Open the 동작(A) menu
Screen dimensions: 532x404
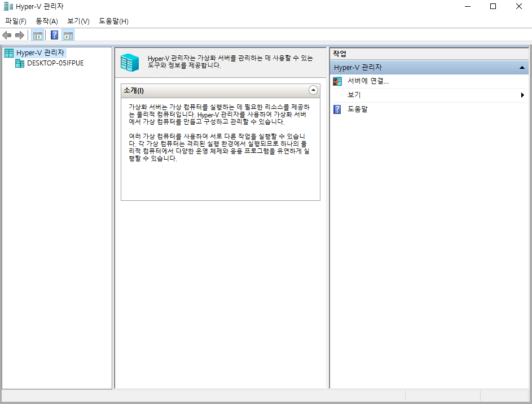pos(47,21)
